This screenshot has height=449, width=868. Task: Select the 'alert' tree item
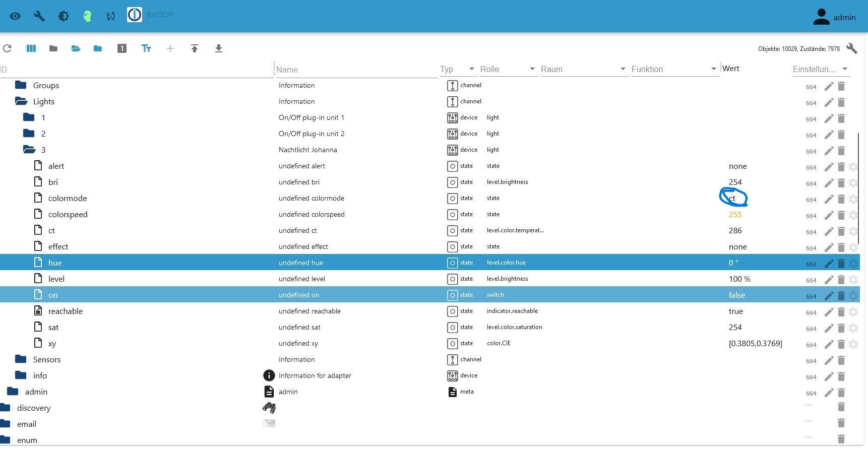pyautogui.click(x=56, y=166)
